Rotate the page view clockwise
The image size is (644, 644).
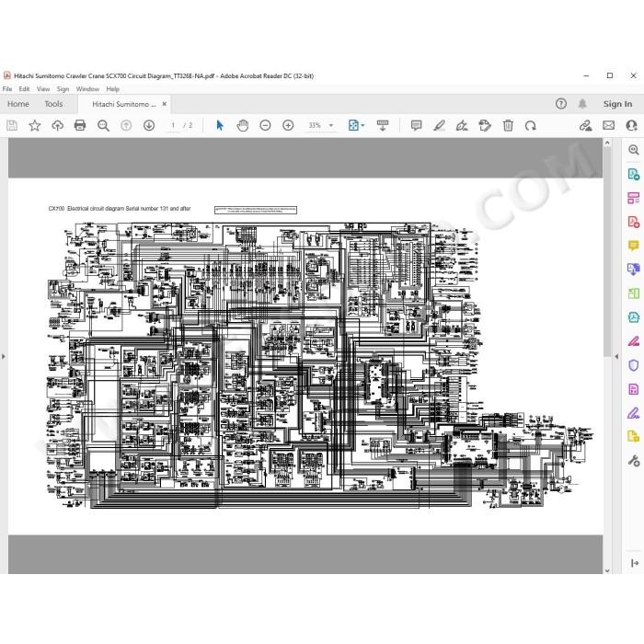(x=531, y=125)
